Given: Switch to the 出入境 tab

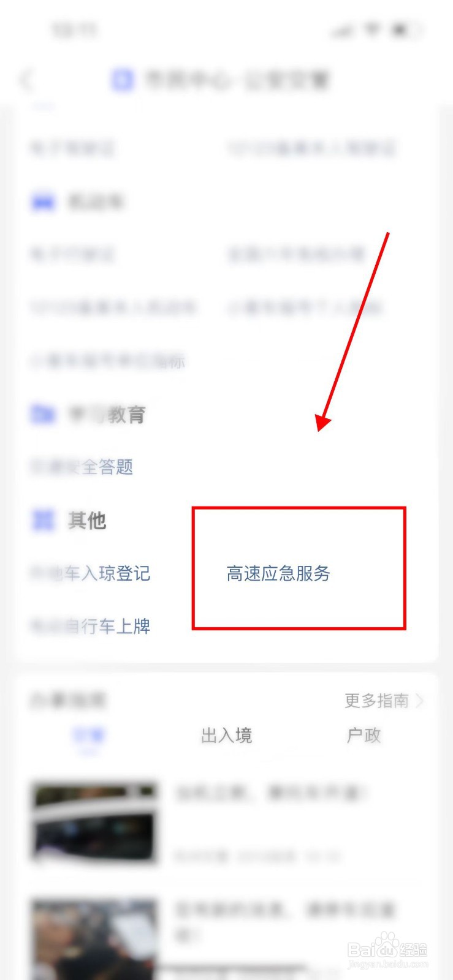Looking at the screenshot, I should [x=227, y=735].
